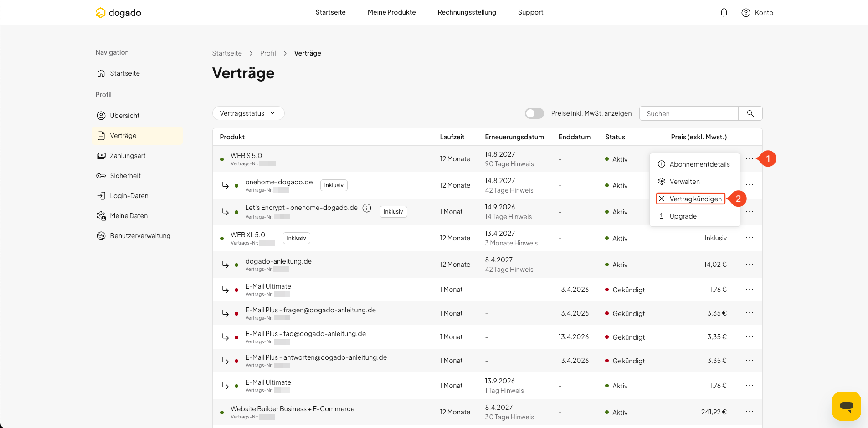
Task: Click Inklusiv badge beside WEB XL 5.0
Action: pos(297,238)
